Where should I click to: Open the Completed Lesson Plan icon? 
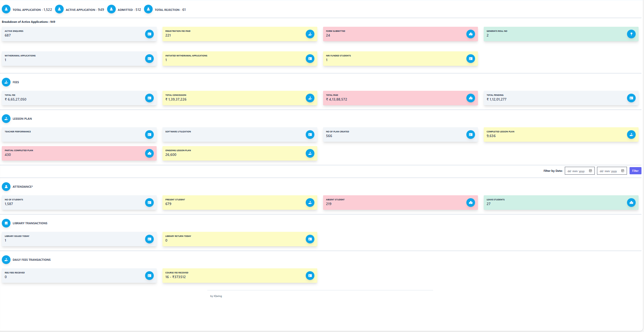coord(631,135)
